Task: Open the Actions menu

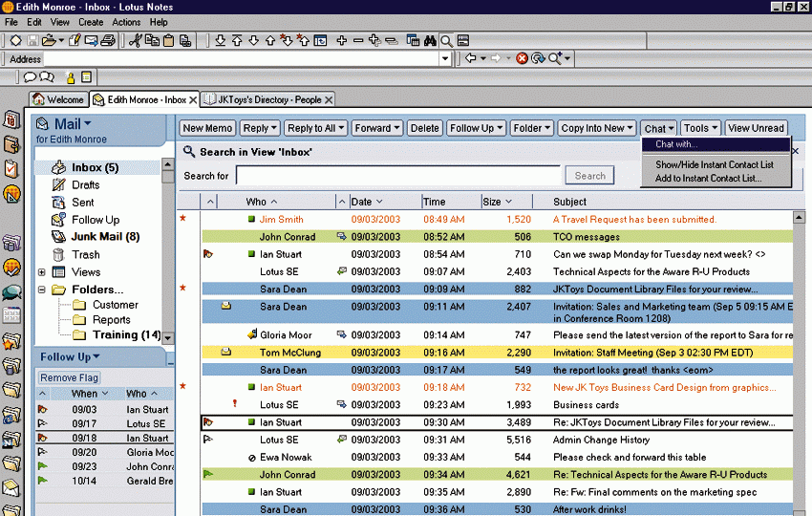Action: click(x=126, y=22)
